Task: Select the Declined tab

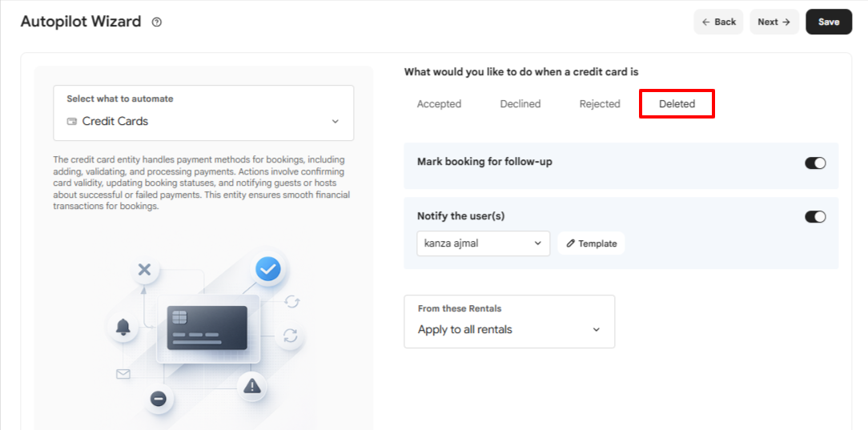Action: coord(520,104)
